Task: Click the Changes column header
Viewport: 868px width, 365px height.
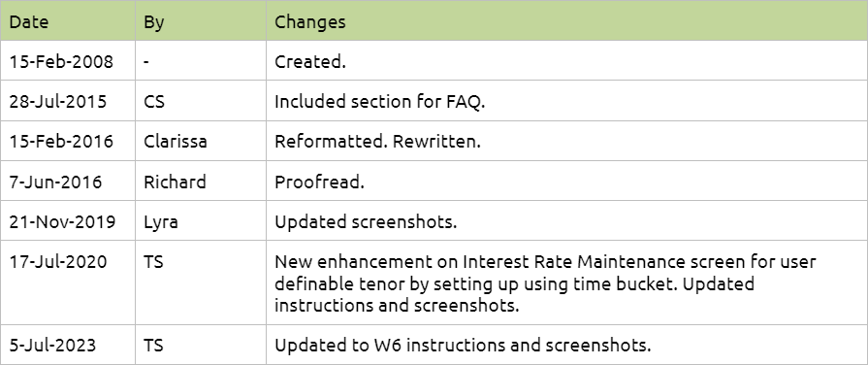Action: pyautogui.click(x=566, y=21)
